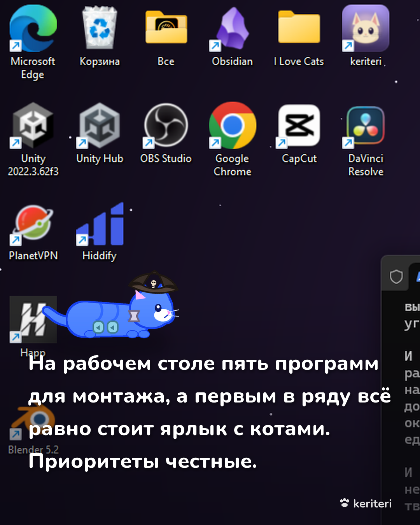Click the shield icon in the side window
The height and width of the screenshot is (525, 420).
click(396, 277)
